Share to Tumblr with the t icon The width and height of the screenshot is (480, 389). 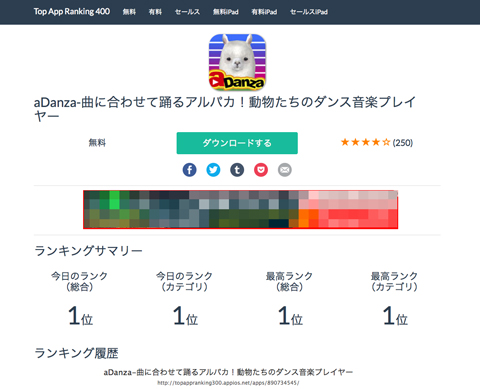(x=237, y=170)
